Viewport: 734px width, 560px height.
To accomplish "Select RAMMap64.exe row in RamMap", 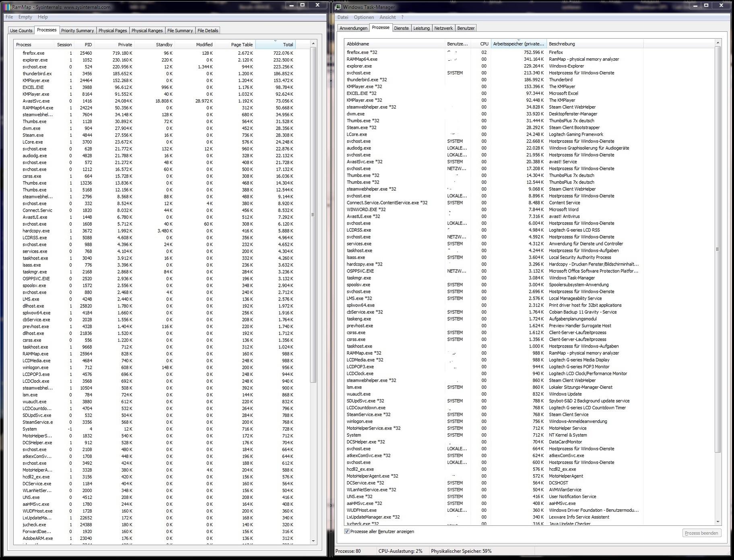I will click(155, 108).
